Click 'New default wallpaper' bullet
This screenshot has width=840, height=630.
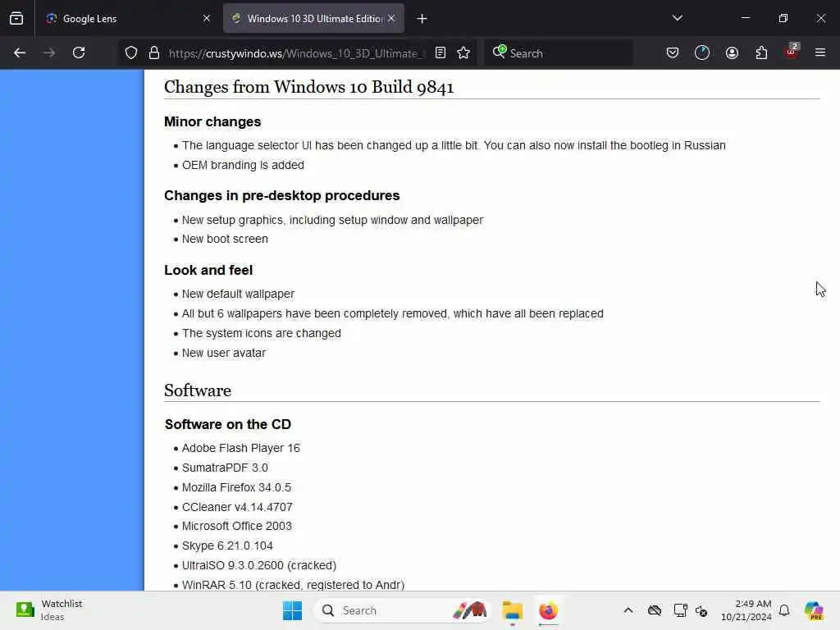click(238, 294)
